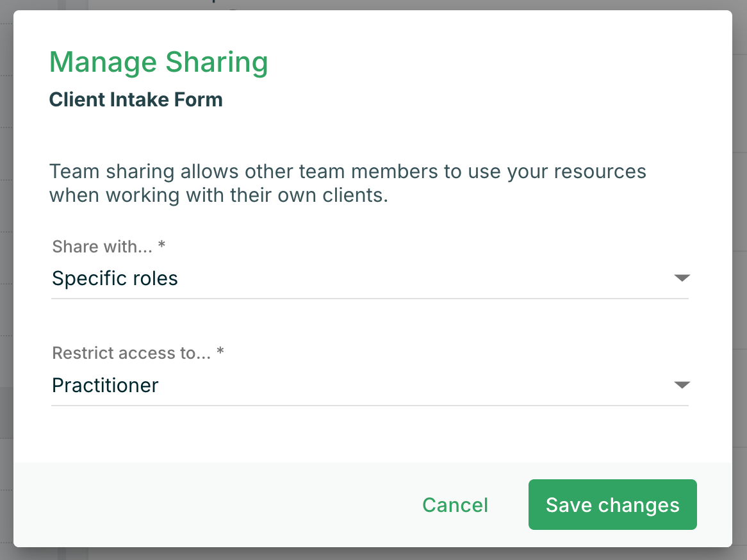Click the 'Client Intake Form' subtitle
747x560 pixels.
pyautogui.click(x=136, y=100)
